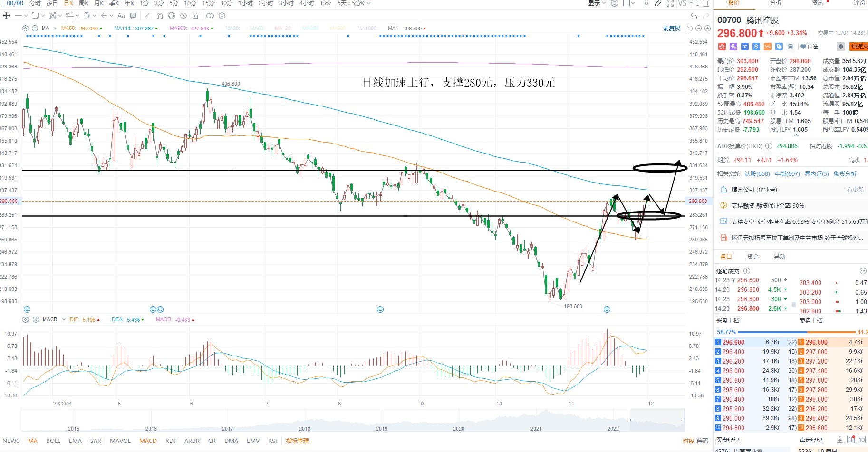The width and height of the screenshot is (868, 452).
Task: Open the line tool dropdown arrow
Action: (x=25, y=16)
